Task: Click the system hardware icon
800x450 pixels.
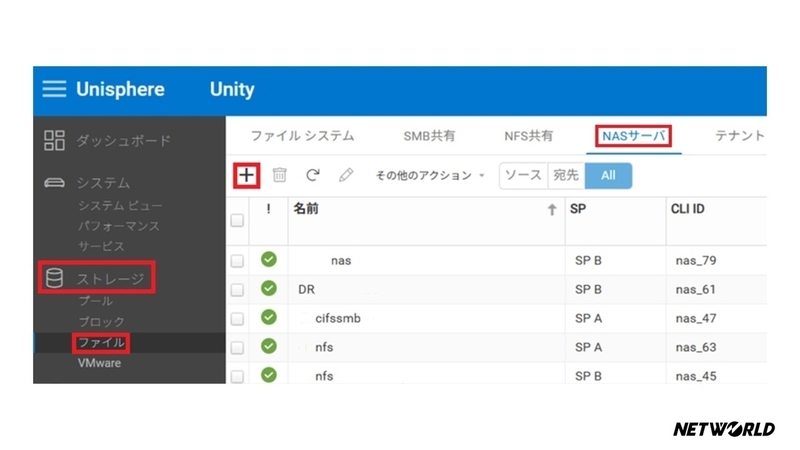Action: click(54, 183)
